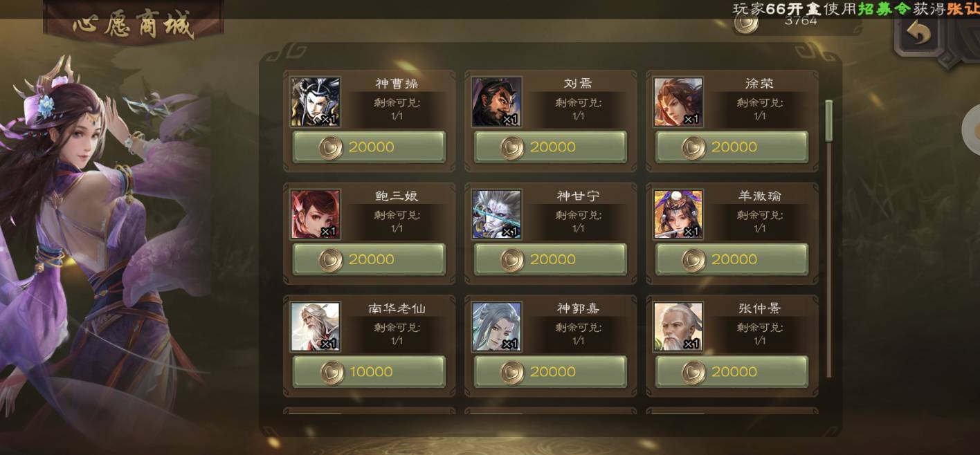This screenshot has height=455, width=980.
Task: Click the back arrow at top right
Action: pyautogui.click(x=918, y=33)
